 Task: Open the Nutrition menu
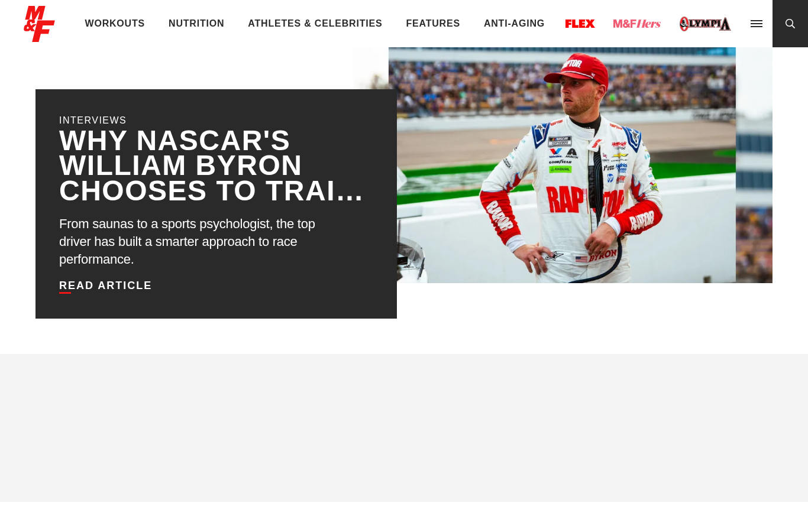point(196,24)
